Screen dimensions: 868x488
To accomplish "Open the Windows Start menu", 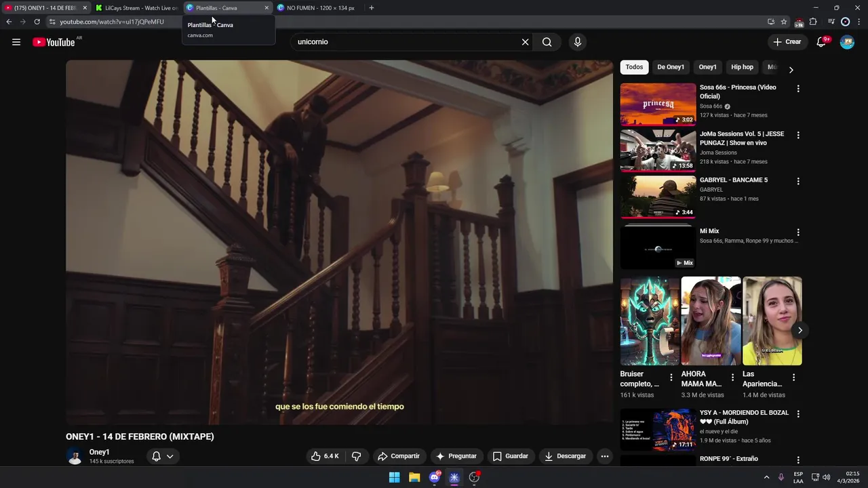I will 394,477.
